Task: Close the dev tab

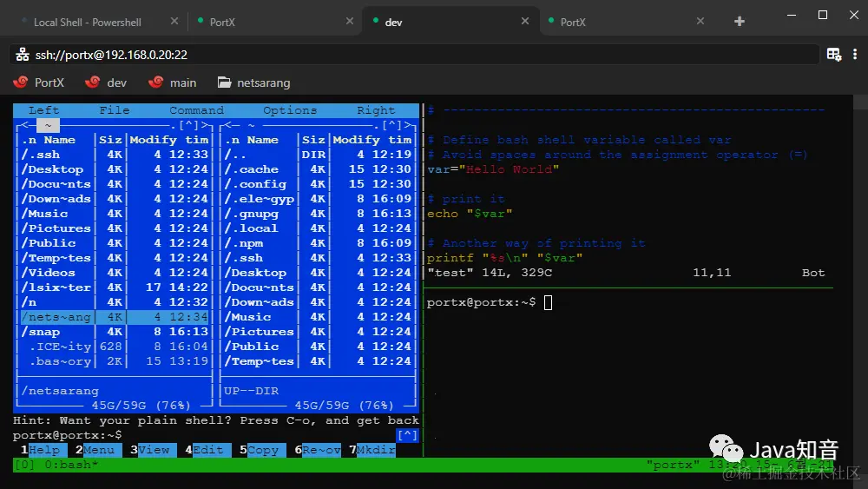Action: 525,21
